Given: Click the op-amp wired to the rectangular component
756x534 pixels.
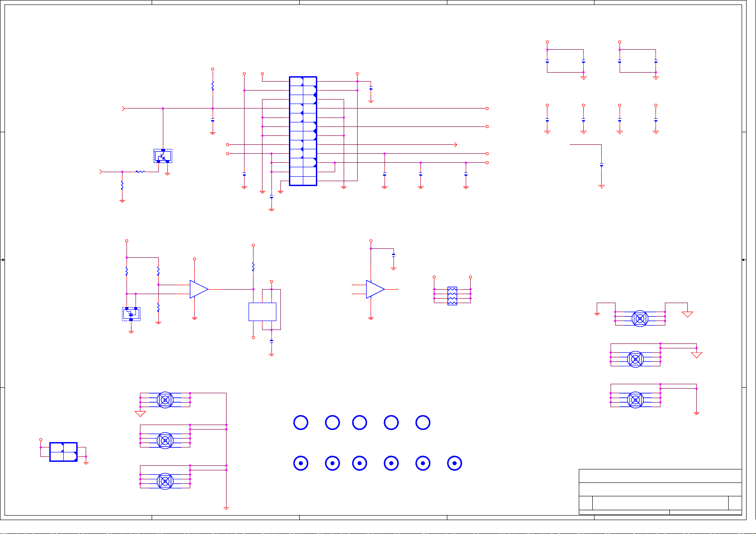Looking at the screenshot, I should pyautogui.click(x=199, y=289).
